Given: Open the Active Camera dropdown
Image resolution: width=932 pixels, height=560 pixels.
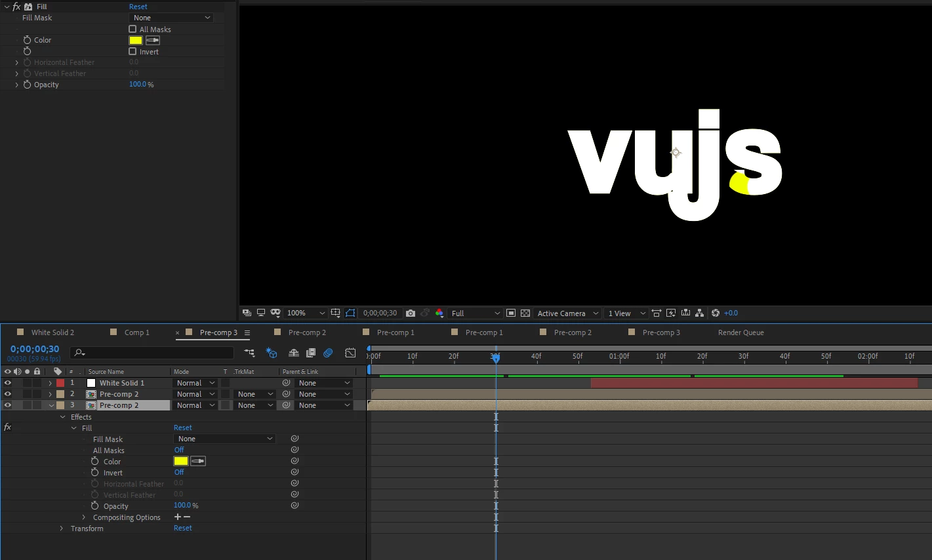Looking at the screenshot, I should pyautogui.click(x=567, y=313).
